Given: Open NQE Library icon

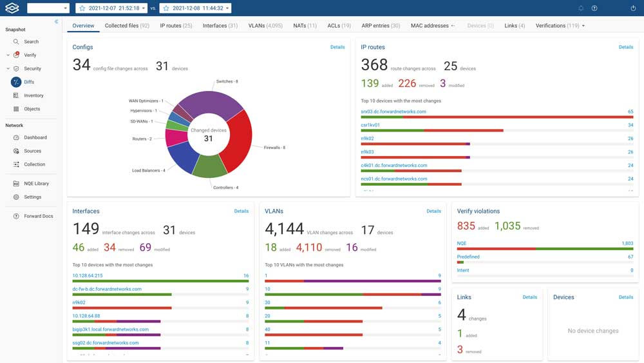Looking at the screenshot, I should [x=16, y=184].
